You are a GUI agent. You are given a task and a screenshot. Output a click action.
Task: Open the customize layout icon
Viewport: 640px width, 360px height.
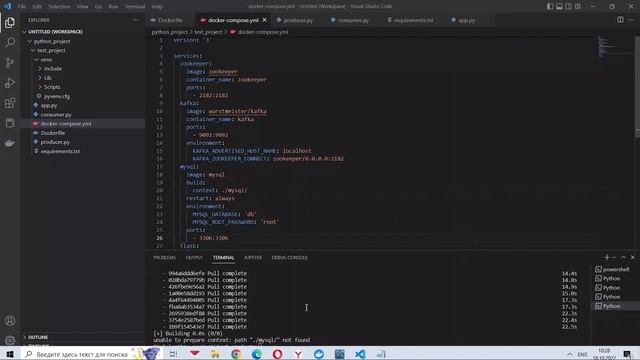point(578,6)
